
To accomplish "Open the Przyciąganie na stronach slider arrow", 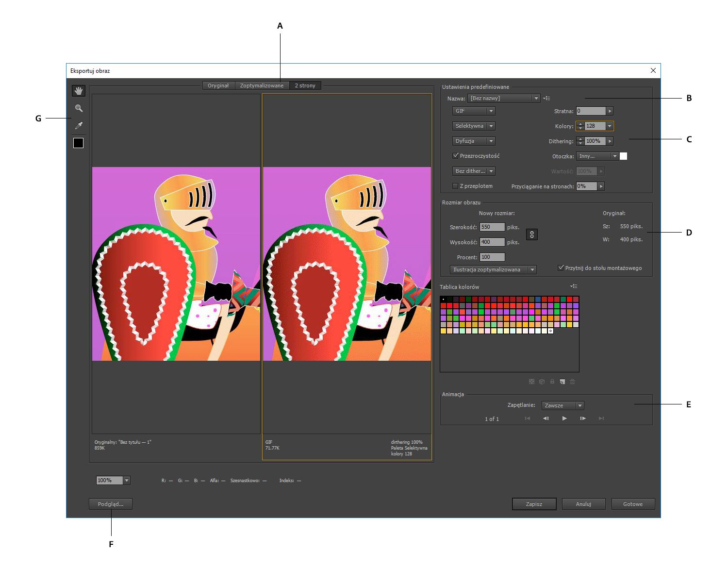I will pos(601,186).
